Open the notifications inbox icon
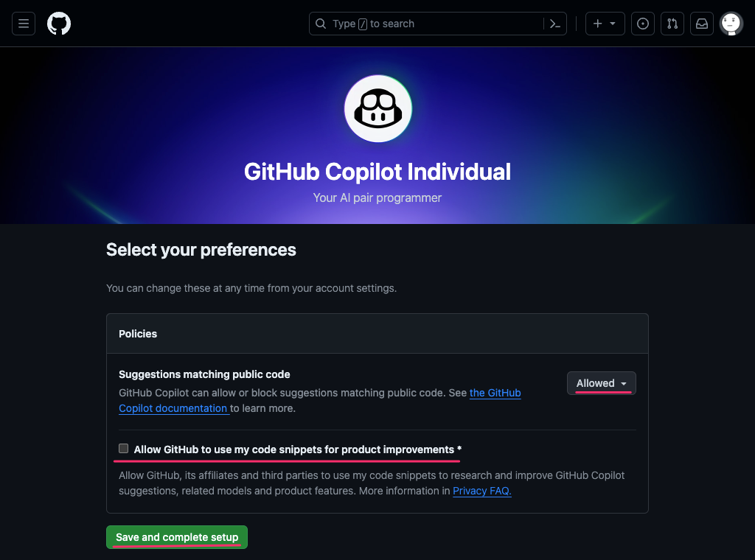 tap(702, 24)
